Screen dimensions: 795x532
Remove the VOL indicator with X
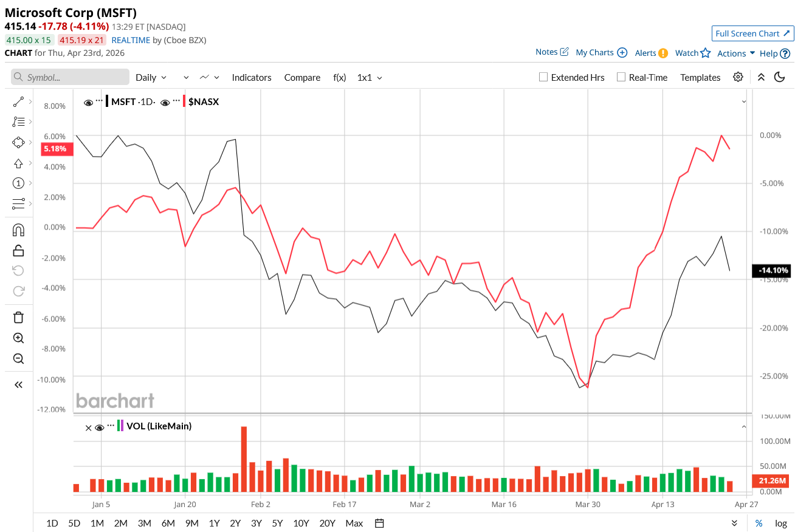click(88, 428)
